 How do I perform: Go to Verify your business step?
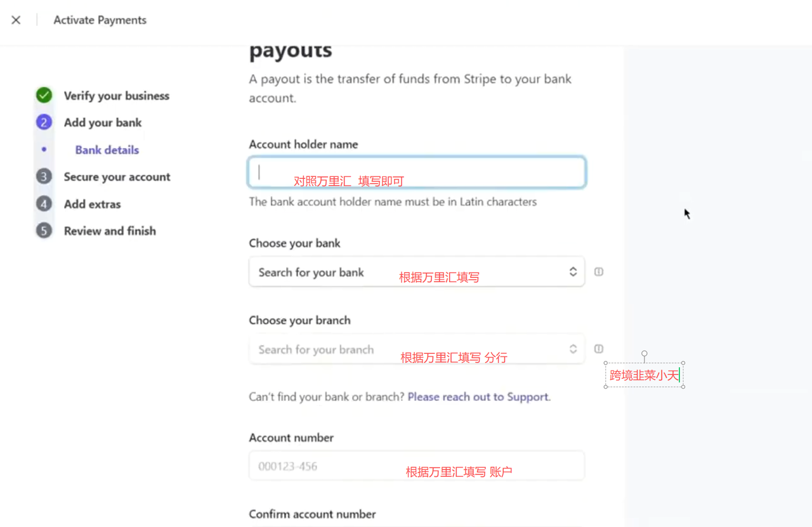(117, 96)
